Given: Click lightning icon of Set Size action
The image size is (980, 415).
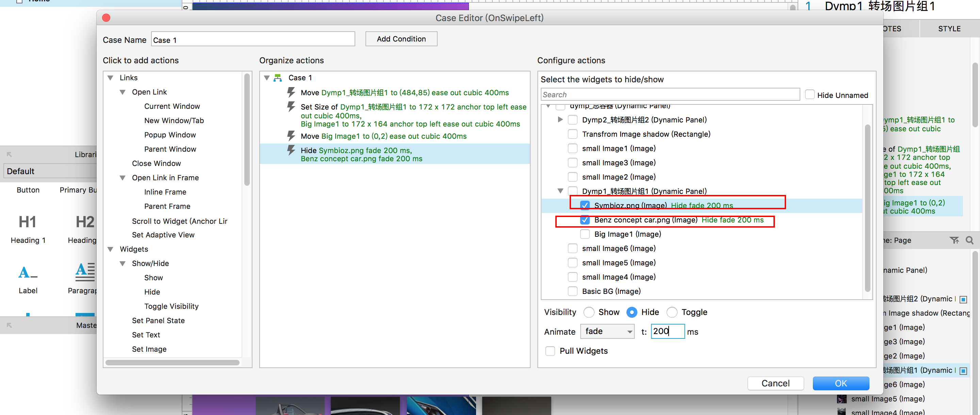Looking at the screenshot, I should [x=291, y=106].
